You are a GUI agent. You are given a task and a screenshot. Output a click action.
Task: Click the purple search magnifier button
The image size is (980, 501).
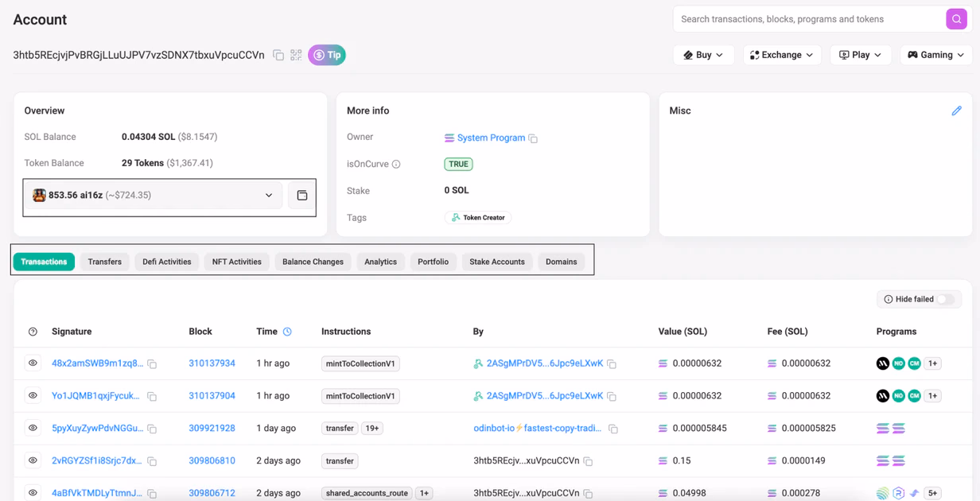point(956,19)
